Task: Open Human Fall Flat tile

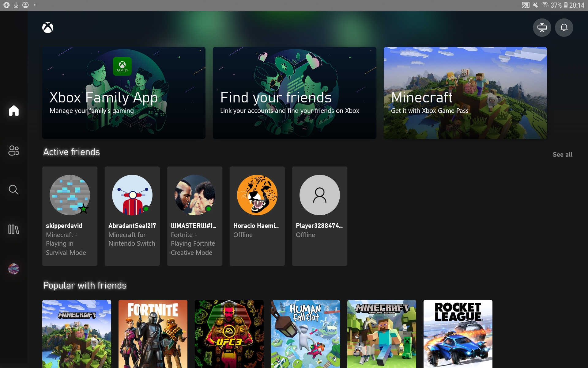Action: pos(305,334)
